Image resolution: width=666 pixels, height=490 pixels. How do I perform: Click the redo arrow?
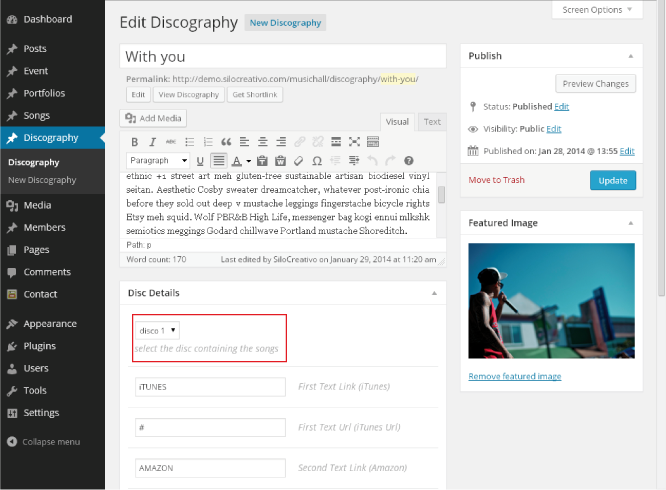(390, 161)
